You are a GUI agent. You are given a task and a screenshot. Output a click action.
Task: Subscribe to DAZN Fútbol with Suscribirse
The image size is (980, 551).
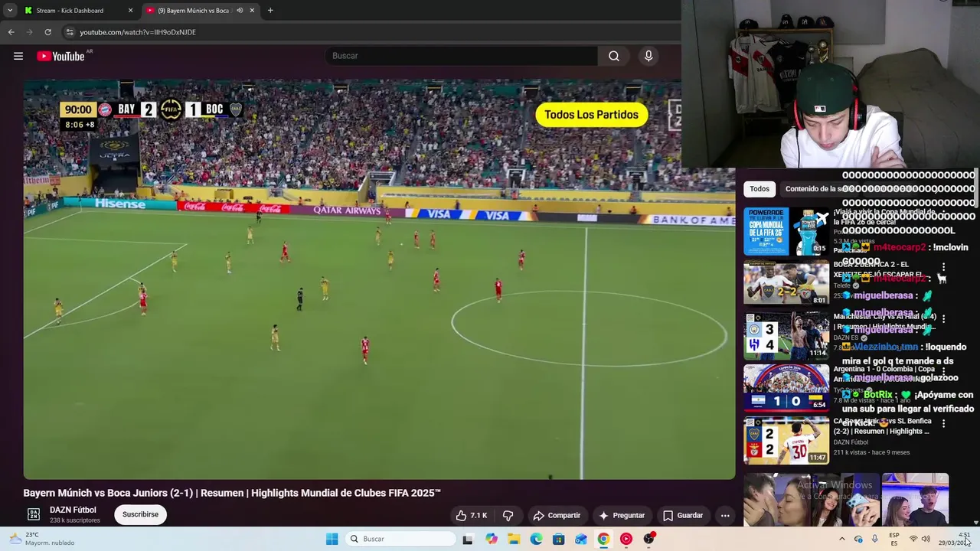point(140,514)
